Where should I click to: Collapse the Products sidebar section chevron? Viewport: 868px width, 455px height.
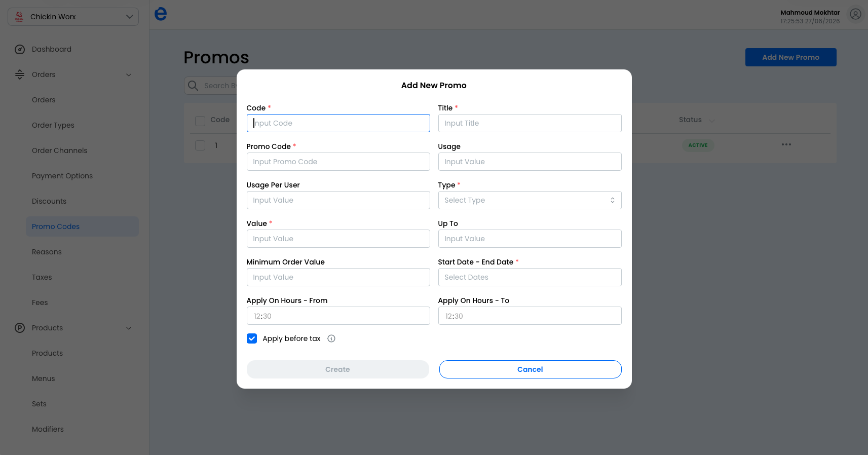tap(129, 328)
